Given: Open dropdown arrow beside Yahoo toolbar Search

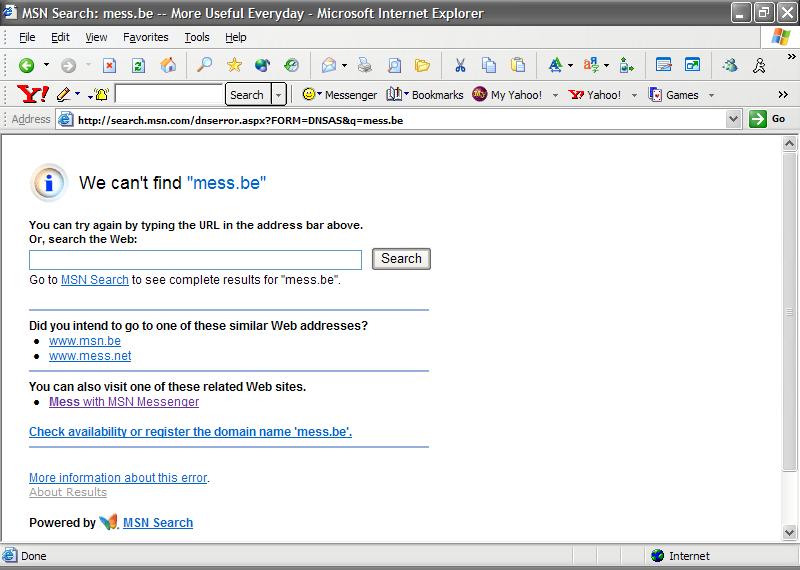Looking at the screenshot, I should 279,95.
